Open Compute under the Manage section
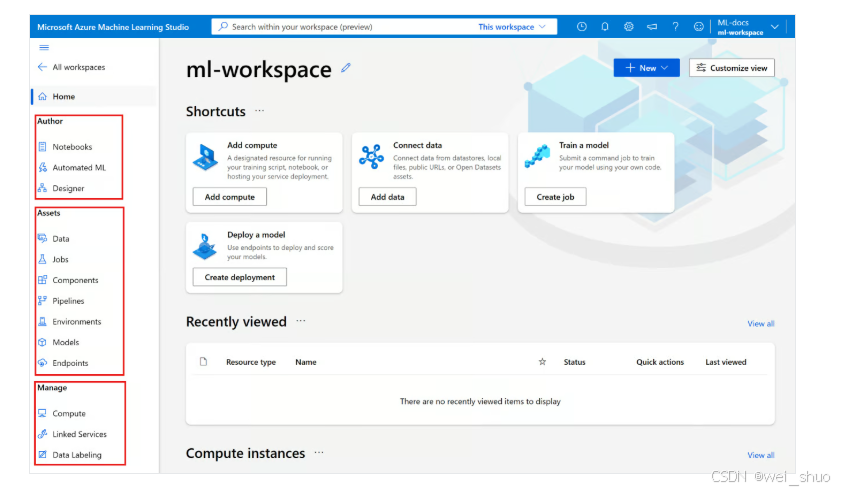Screen dimensions: 842x492 pyautogui.click(x=69, y=413)
